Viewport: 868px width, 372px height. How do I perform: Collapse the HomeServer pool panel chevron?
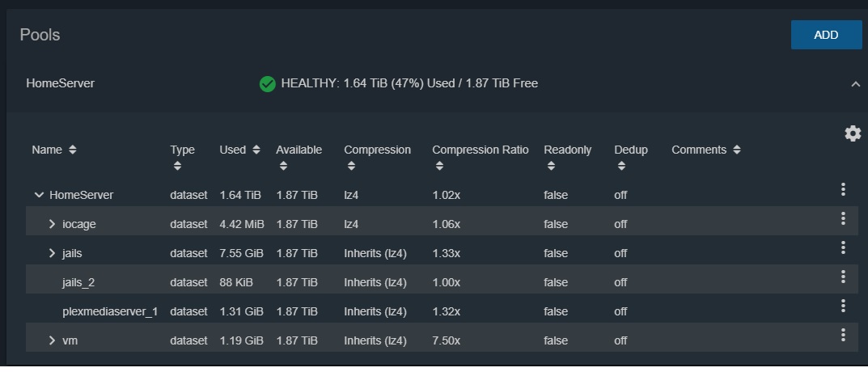(855, 84)
